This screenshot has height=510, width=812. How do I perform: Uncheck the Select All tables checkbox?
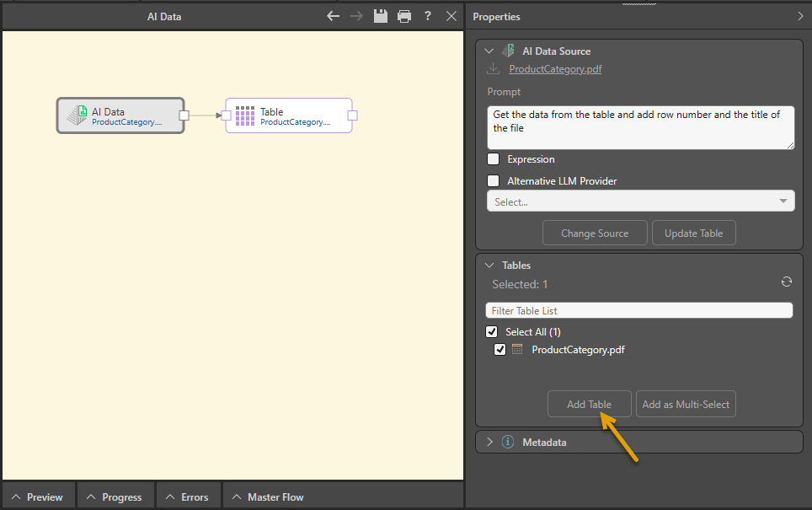[493, 332]
